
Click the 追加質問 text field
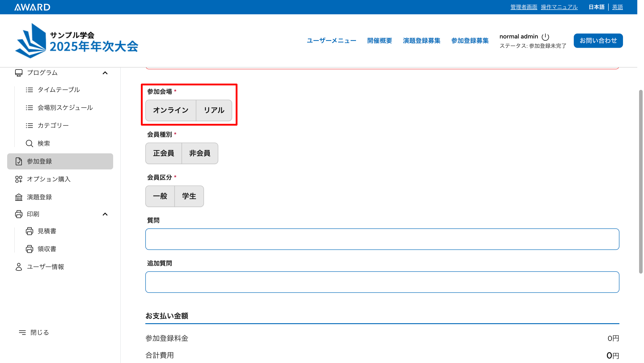pyautogui.click(x=382, y=282)
